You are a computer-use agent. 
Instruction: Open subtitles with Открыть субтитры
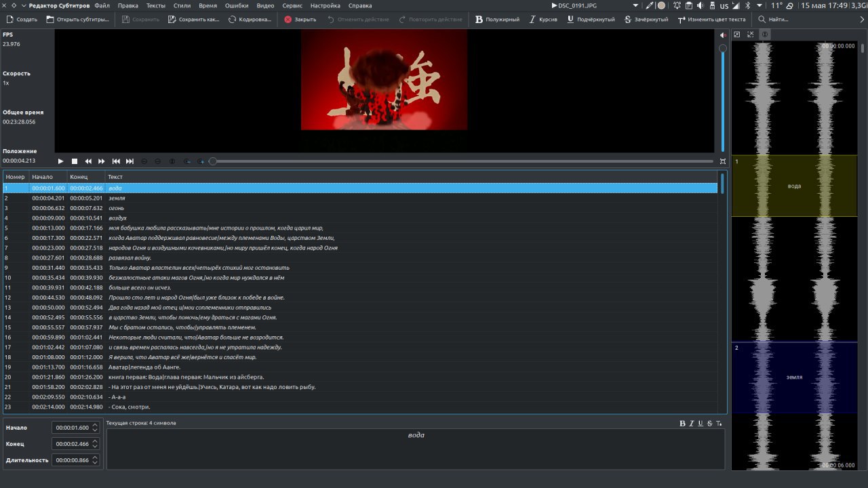point(77,20)
